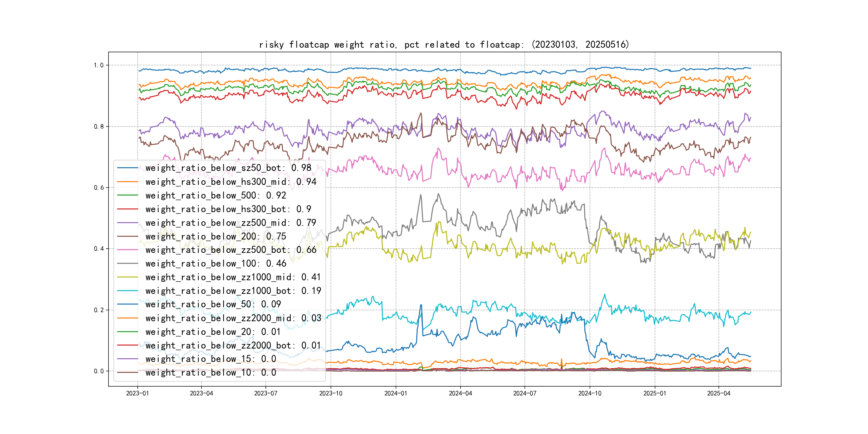Click the weight_ratio_below_hs300_mid legend label
The height and width of the screenshot is (434, 868).
[231, 182]
